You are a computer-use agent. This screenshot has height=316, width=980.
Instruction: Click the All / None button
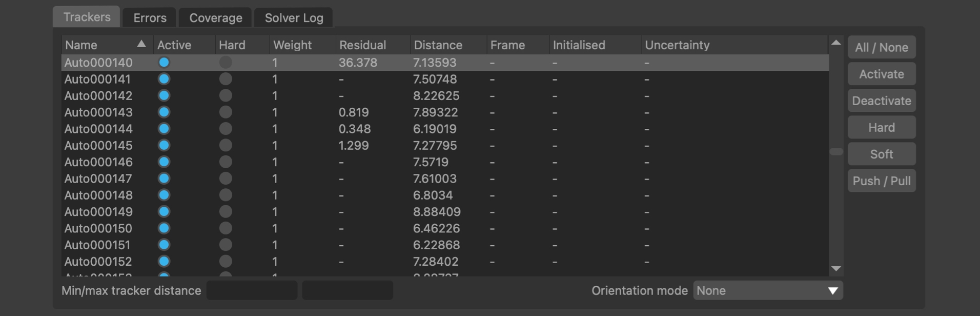click(x=882, y=48)
